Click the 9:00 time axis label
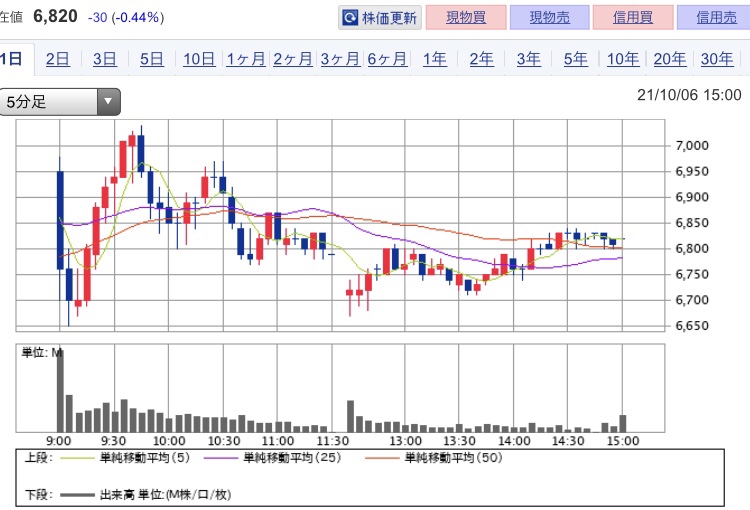Viewport: 750px width, 510px height. pos(58,441)
